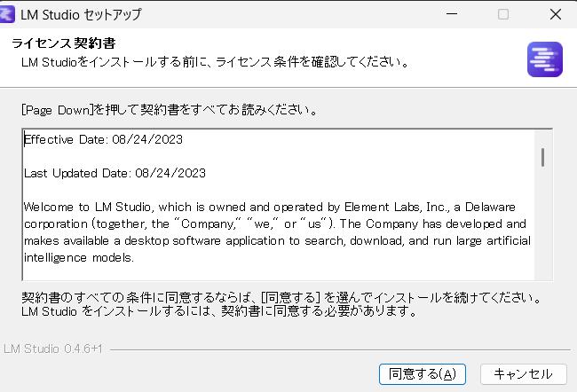Click the "LM Studio 0.4.6+1" version label
Viewport: 577px width, 392px height.
[53, 349]
